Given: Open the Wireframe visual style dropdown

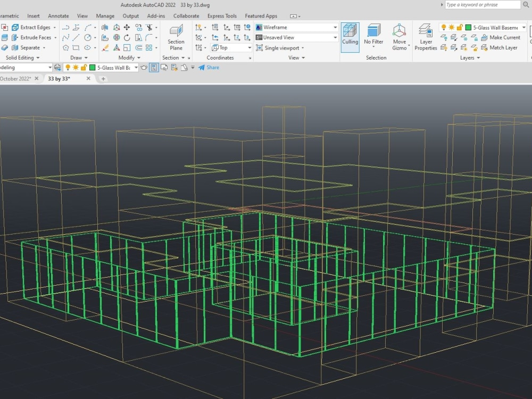Looking at the screenshot, I should [334, 27].
